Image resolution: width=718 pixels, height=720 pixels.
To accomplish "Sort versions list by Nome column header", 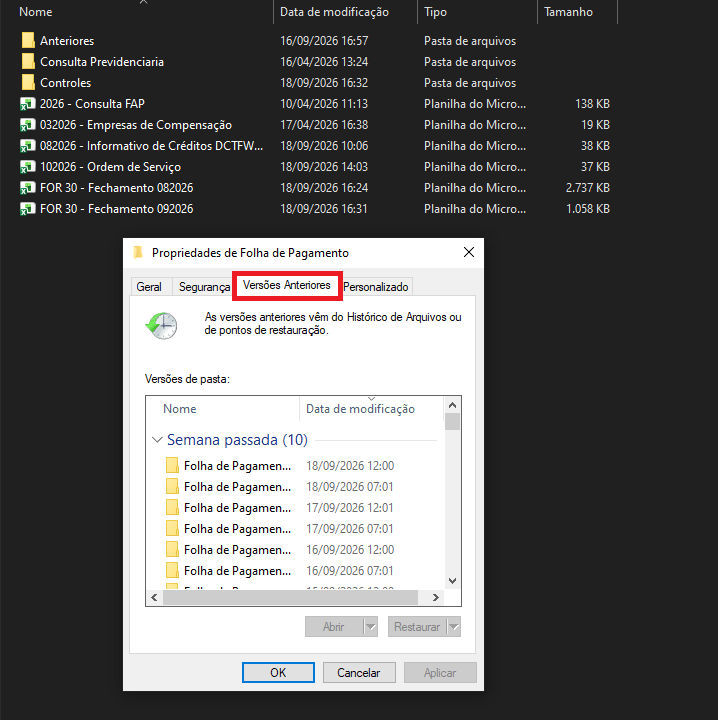I will coord(180,409).
